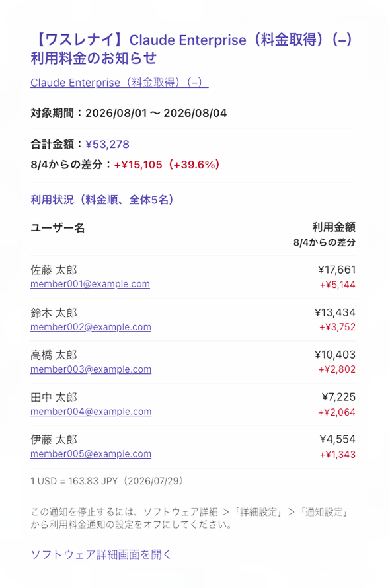
Task: Click the ユーザー名 column header
Action: click(58, 228)
